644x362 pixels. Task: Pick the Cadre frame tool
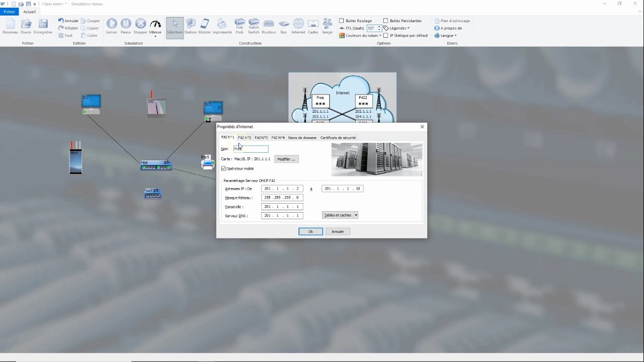pyautogui.click(x=313, y=27)
